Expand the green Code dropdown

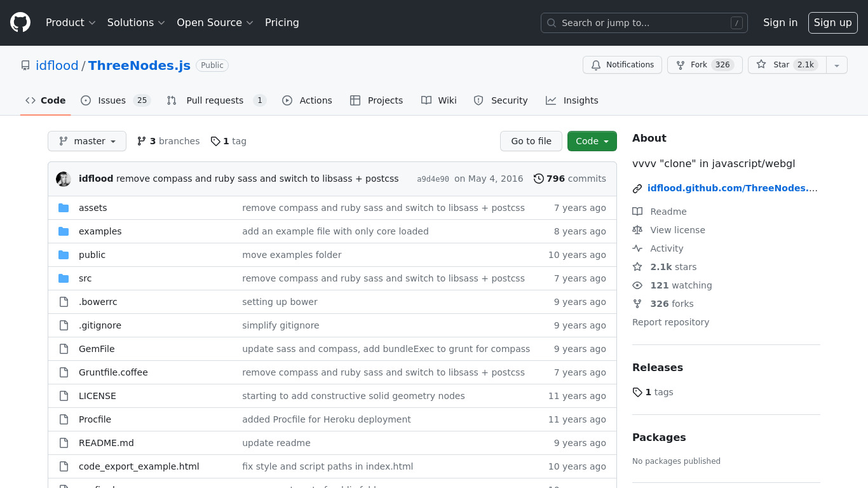click(x=592, y=141)
